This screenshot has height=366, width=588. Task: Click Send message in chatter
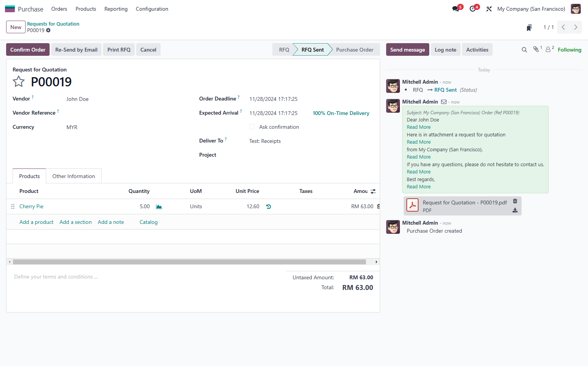pos(408,50)
